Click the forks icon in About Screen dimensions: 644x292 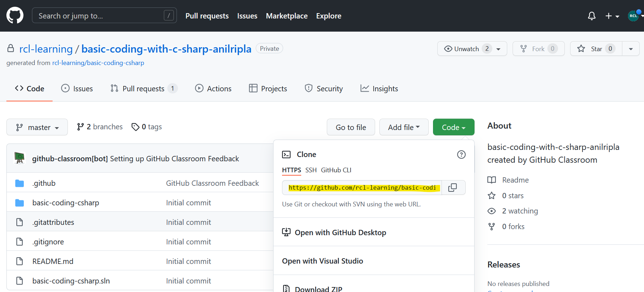pyautogui.click(x=492, y=227)
